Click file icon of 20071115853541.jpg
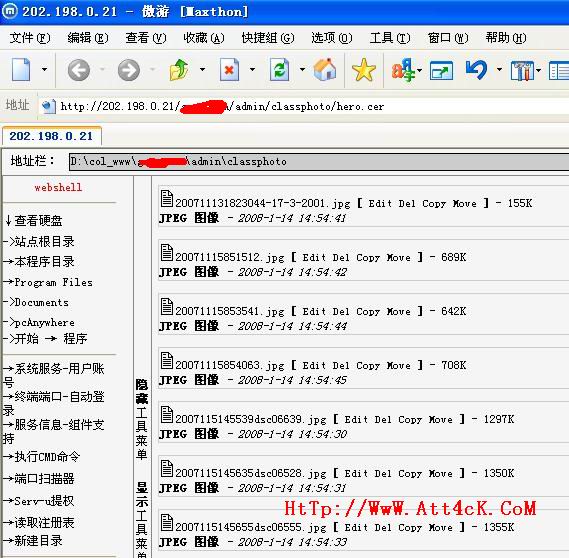 [x=167, y=306]
